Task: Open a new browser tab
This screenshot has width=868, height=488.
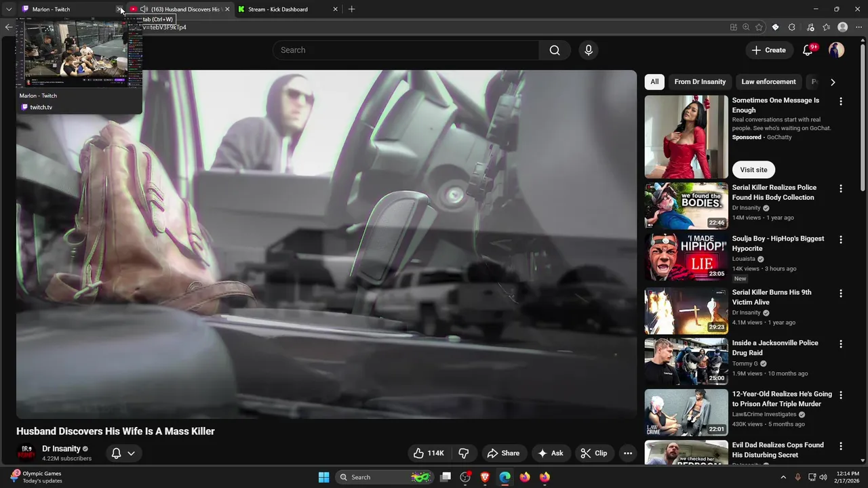Action: (x=351, y=9)
